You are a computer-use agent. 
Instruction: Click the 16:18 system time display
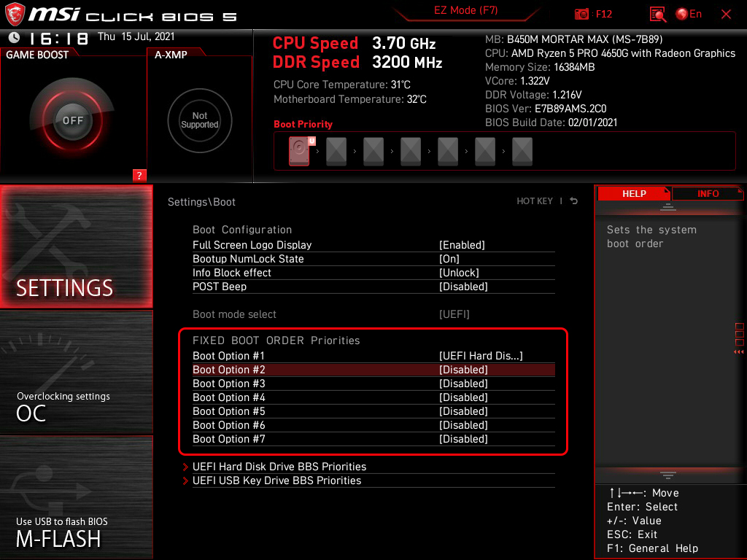pos(59,38)
